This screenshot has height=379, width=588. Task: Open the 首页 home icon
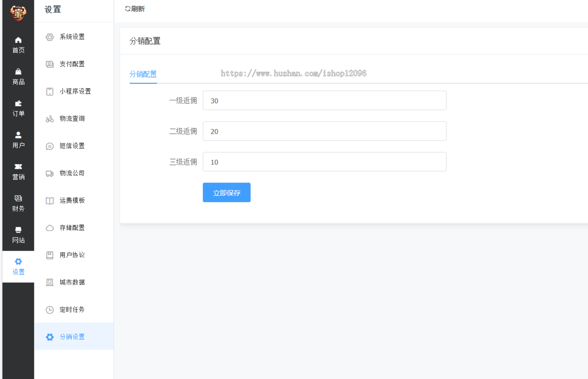click(18, 40)
